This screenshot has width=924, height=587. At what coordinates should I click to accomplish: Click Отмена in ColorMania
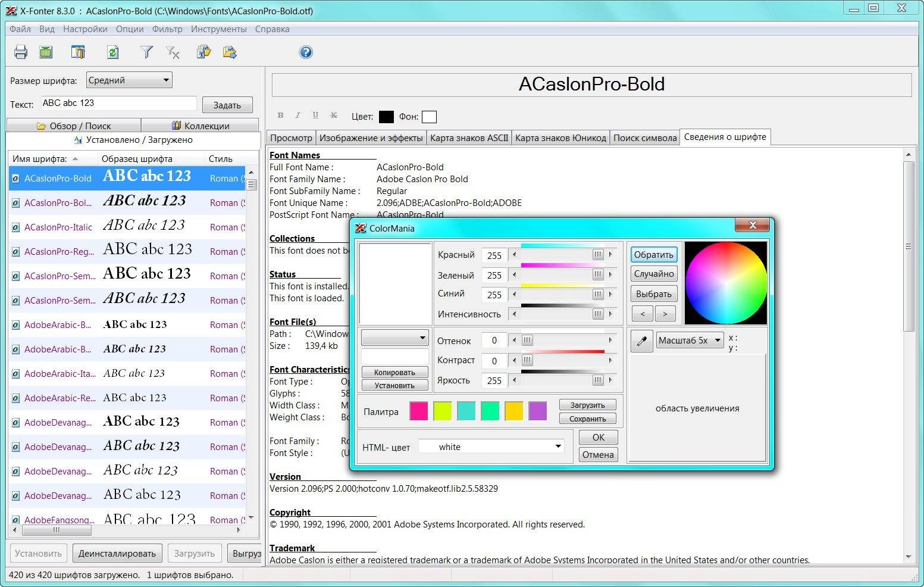click(x=599, y=455)
